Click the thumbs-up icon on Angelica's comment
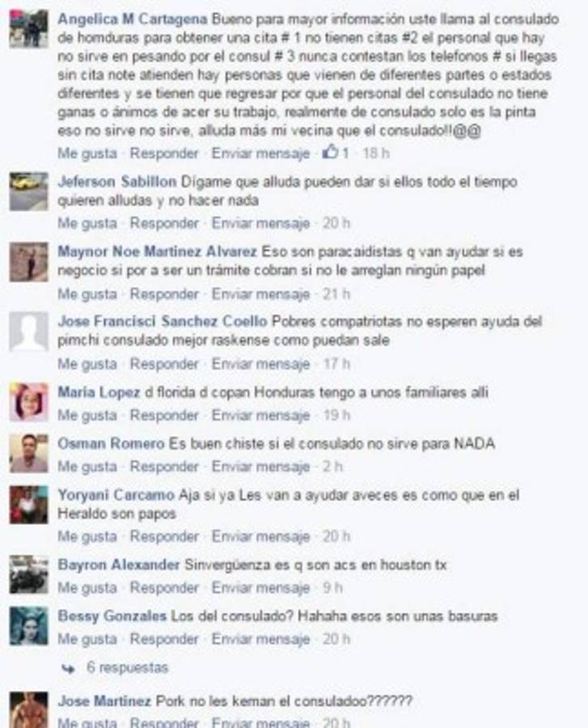 [331, 152]
